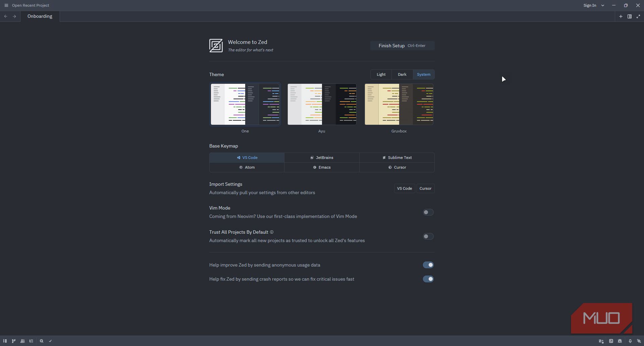Screen dimensions: 644x346
Task: Click 'The editor for what's next' tagline
Action: click(x=251, y=50)
